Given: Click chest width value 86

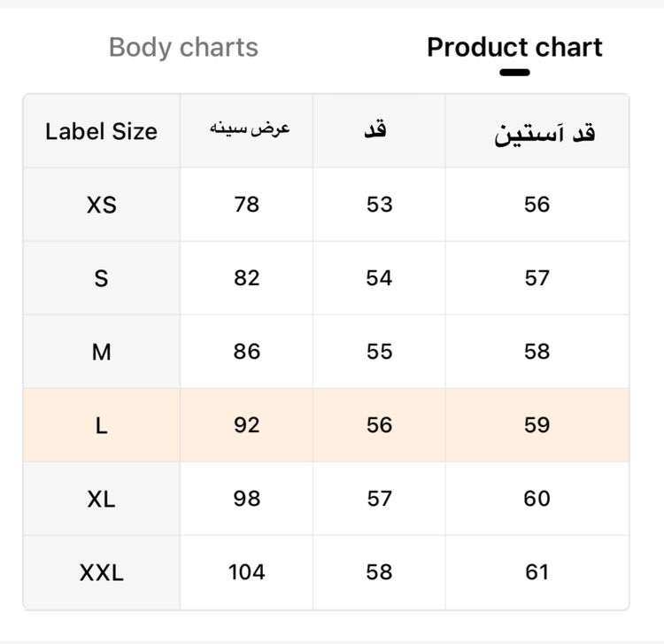Looking at the screenshot, I should pyautogui.click(x=246, y=352).
